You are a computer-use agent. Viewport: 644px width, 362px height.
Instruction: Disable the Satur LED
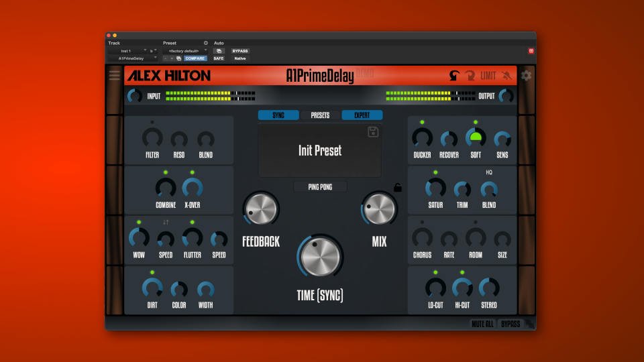coord(435,172)
